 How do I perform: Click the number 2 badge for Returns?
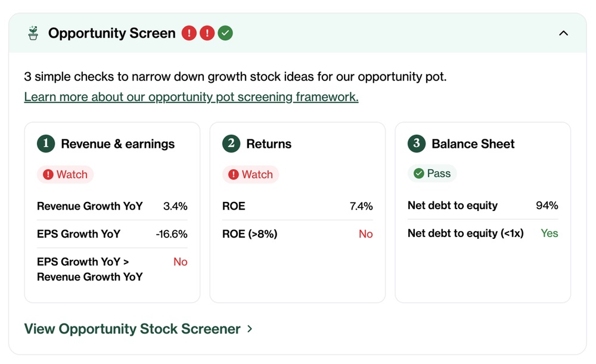tap(231, 144)
